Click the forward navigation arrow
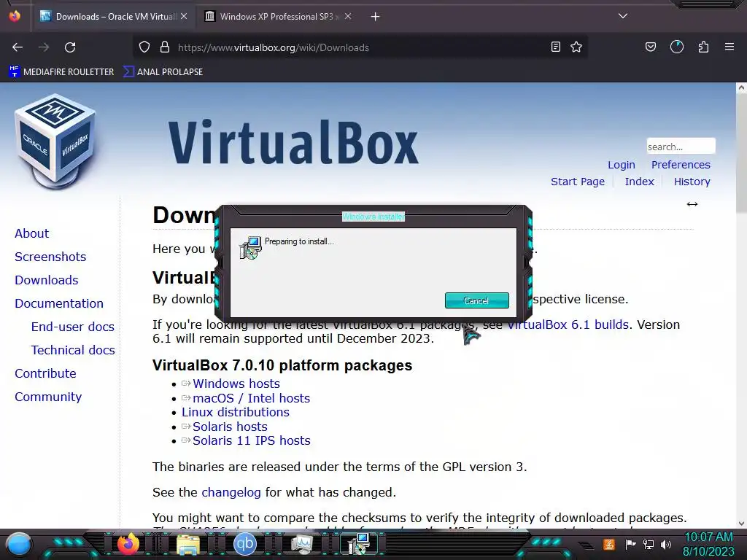Screen dimensions: 747x560 (44, 47)
